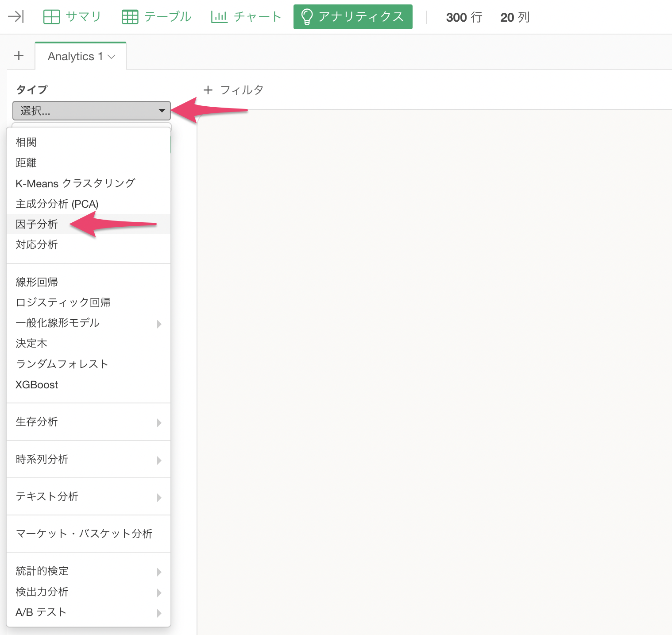Select K-Means クラスタリング option

point(89,183)
